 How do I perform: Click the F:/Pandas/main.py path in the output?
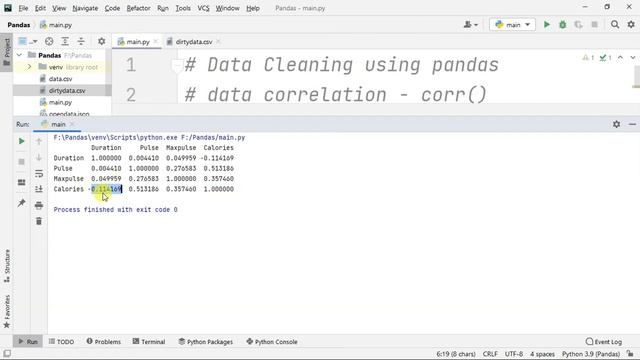pos(213,138)
